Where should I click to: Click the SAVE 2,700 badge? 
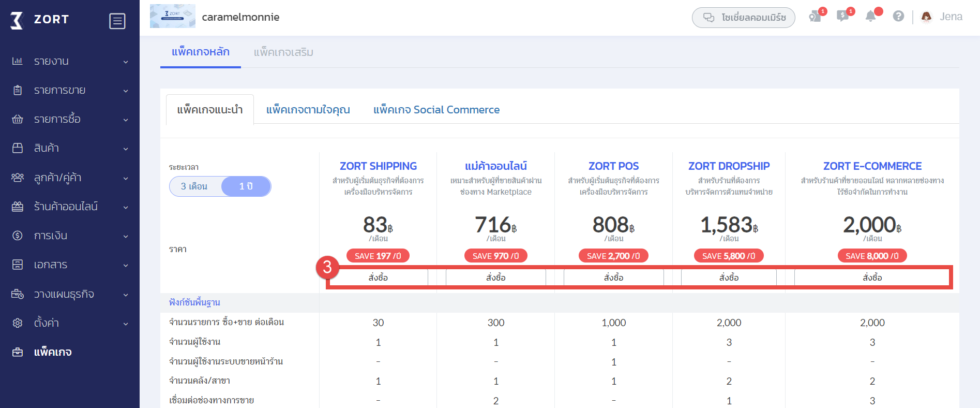click(614, 256)
